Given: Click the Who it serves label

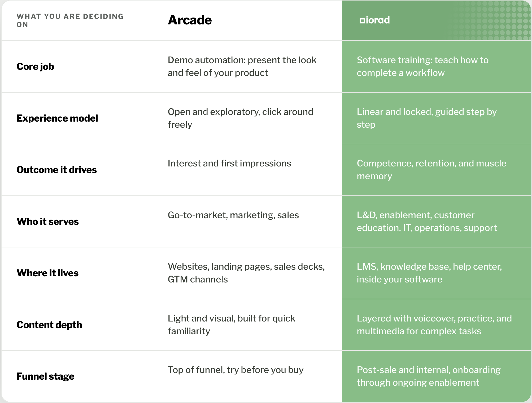Looking at the screenshot, I should [x=48, y=221].
